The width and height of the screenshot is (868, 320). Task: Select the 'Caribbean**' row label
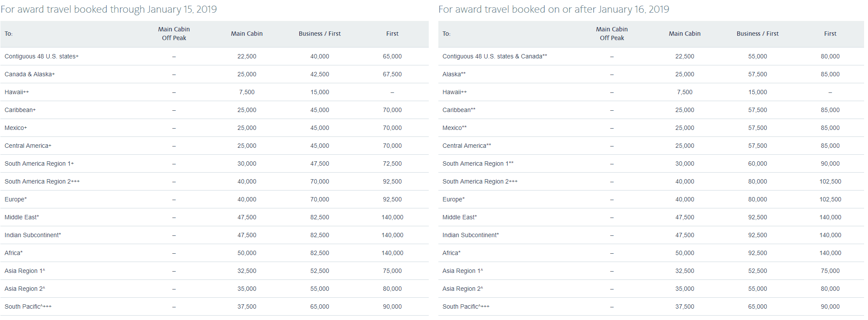pos(459,110)
